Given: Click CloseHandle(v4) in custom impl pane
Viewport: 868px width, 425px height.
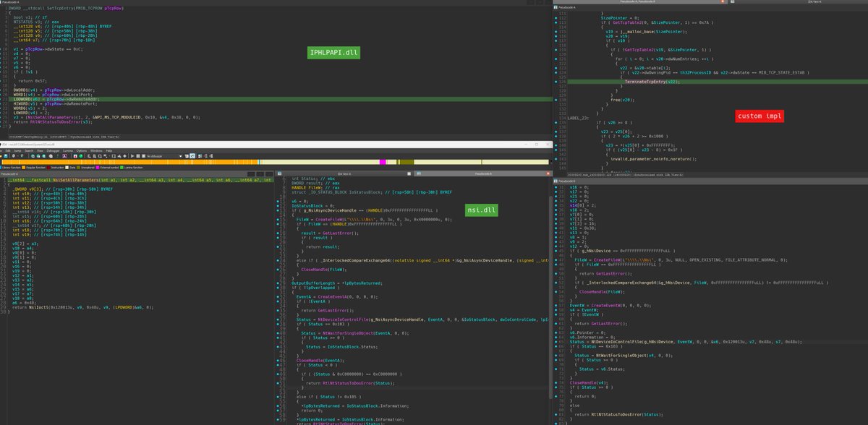Looking at the screenshot, I should tap(590, 382).
